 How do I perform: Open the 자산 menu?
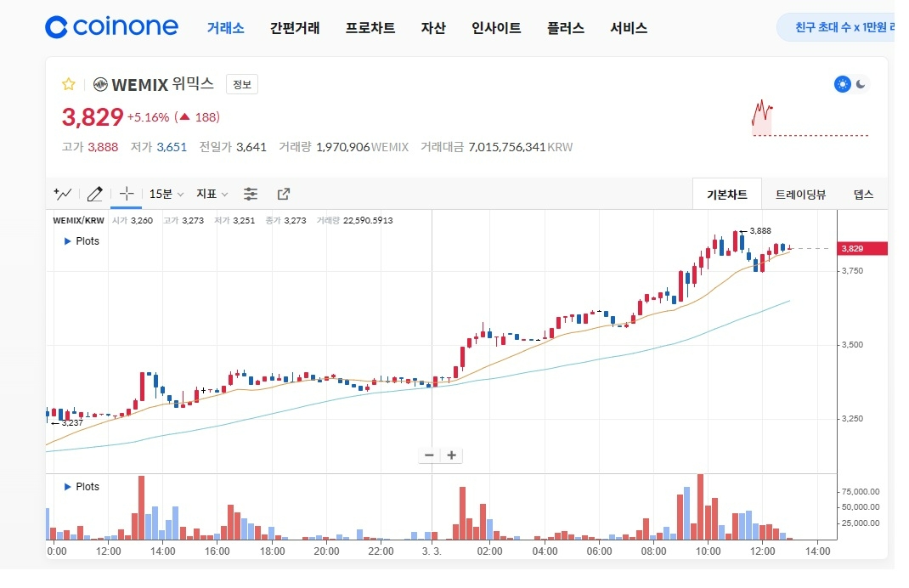tap(433, 28)
